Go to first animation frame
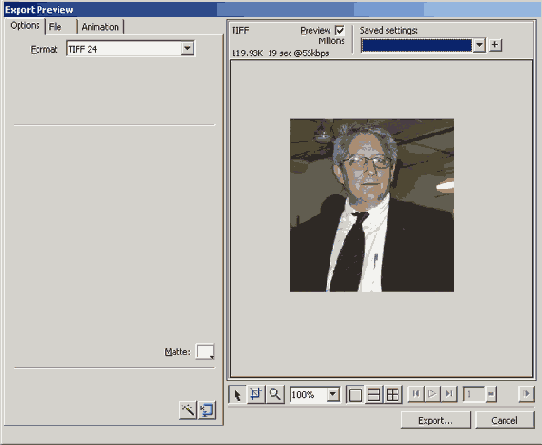Viewport: 542px width, 445px height. click(x=416, y=393)
